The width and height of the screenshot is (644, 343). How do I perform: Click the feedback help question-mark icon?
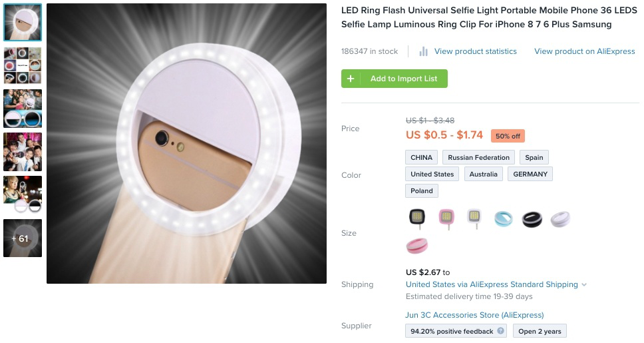500,331
